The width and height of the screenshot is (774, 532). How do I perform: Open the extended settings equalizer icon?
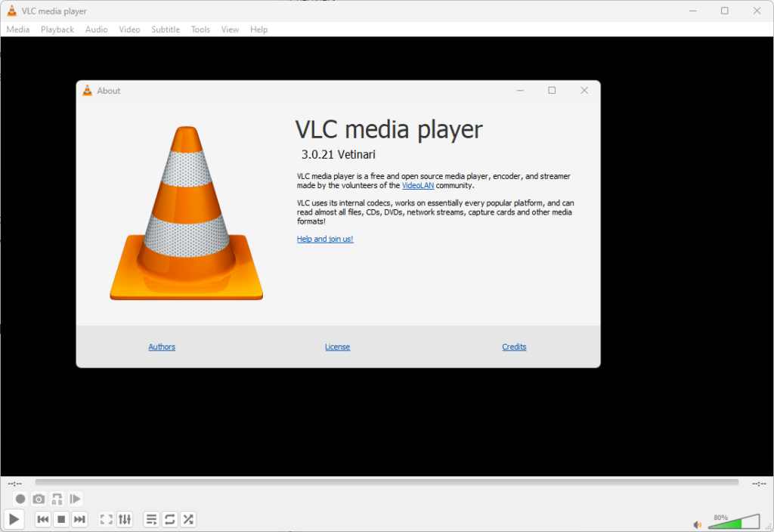tap(125, 519)
